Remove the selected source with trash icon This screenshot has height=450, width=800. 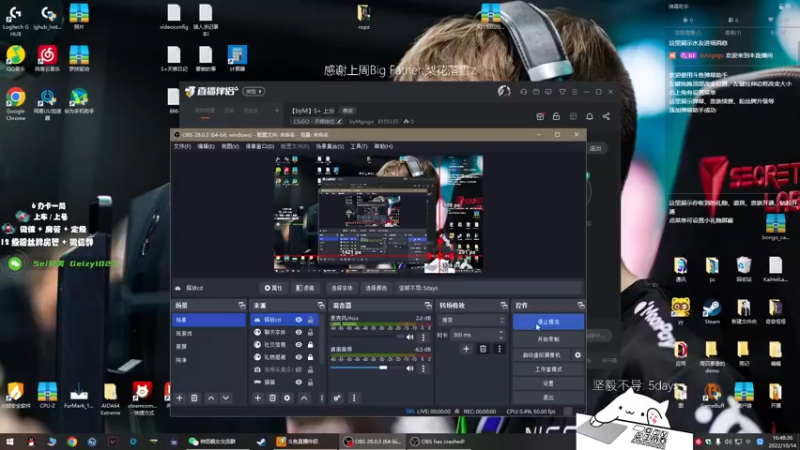coord(272,398)
